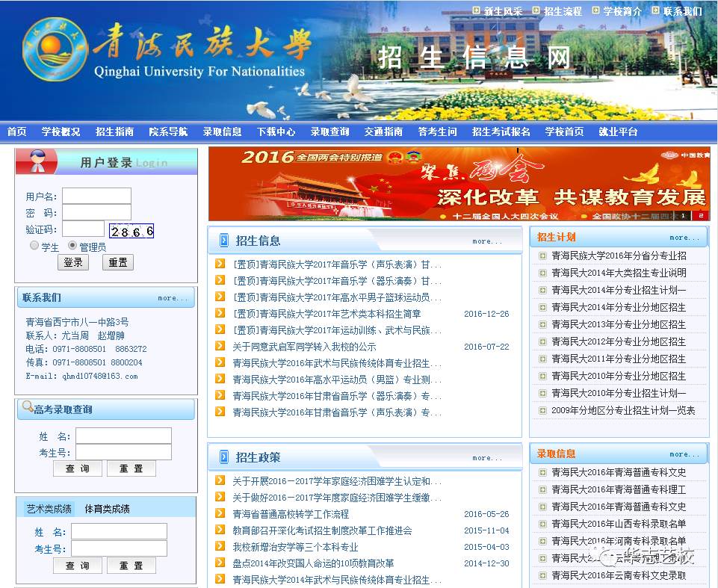Click 重置 button in 高考录取查询
Screen dimensions: 718x588
(131, 468)
